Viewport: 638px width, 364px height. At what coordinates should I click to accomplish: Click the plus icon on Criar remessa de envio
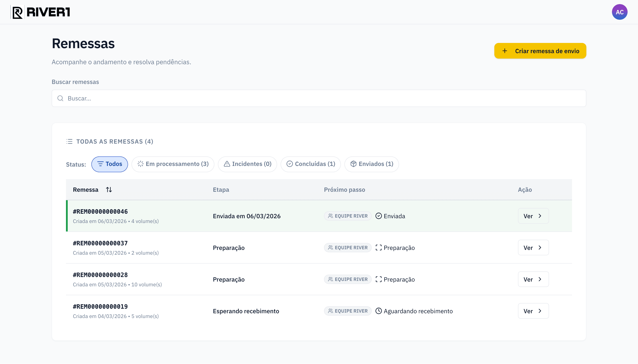[505, 51]
